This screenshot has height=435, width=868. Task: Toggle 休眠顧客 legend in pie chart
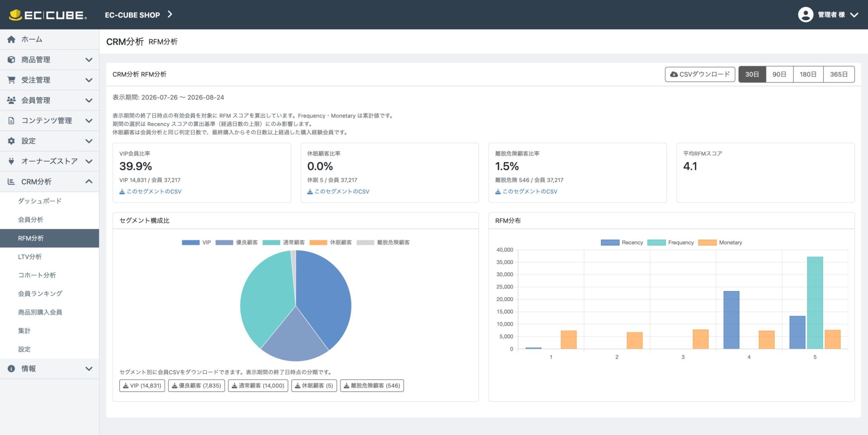[330, 243]
